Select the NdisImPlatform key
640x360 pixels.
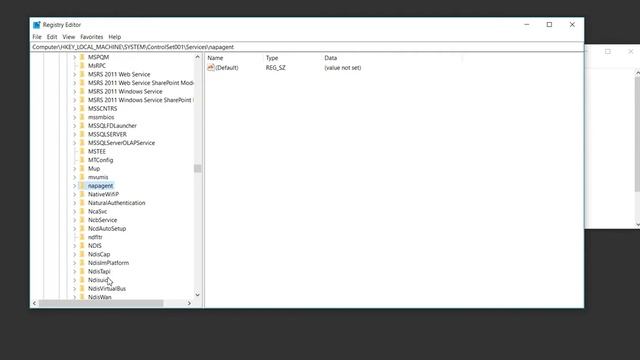point(108,263)
